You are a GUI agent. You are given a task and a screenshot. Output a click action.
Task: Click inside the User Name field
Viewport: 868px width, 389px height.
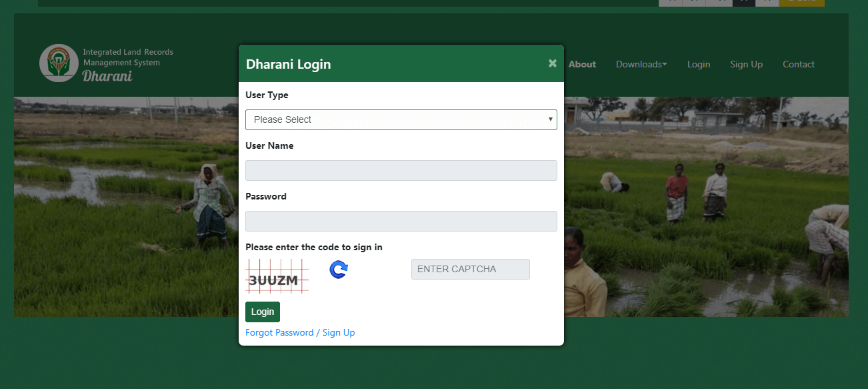pos(401,170)
